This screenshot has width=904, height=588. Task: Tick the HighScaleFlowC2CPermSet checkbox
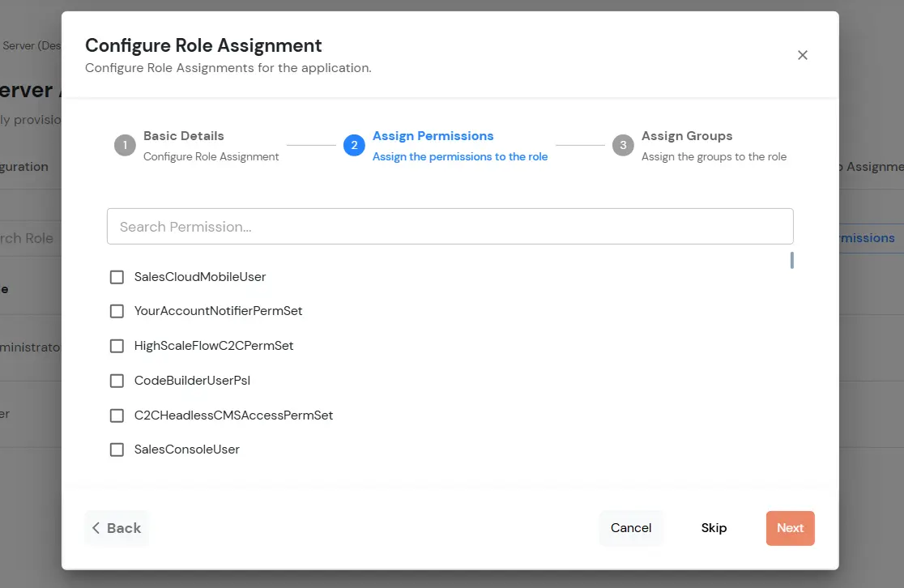point(117,346)
